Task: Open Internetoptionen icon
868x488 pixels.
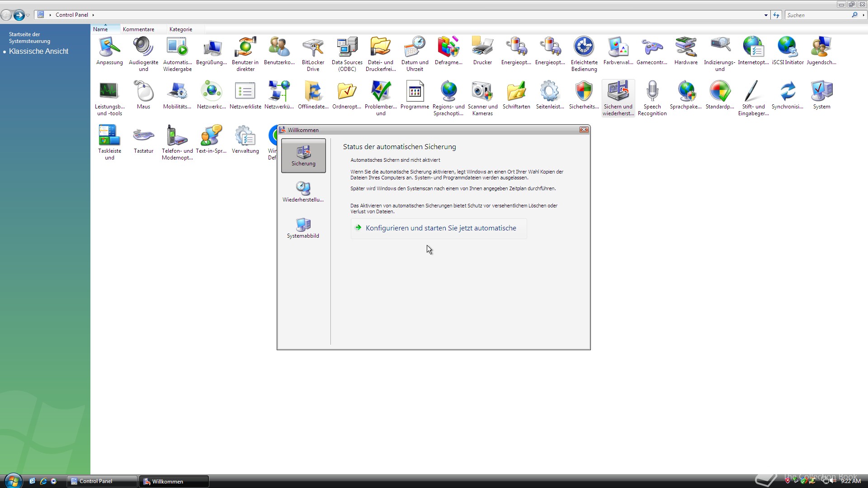Action: click(754, 52)
